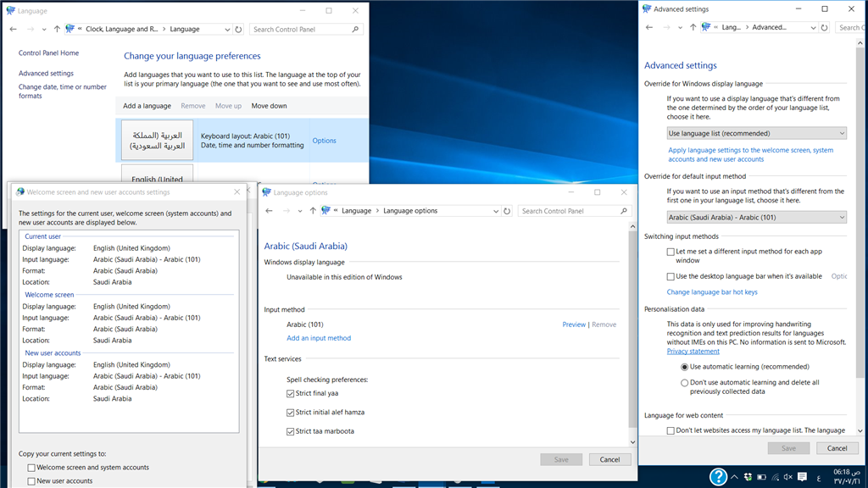Click the search magnifier in the Language window
The width and height of the screenshot is (868, 488).
coord(355,30)
